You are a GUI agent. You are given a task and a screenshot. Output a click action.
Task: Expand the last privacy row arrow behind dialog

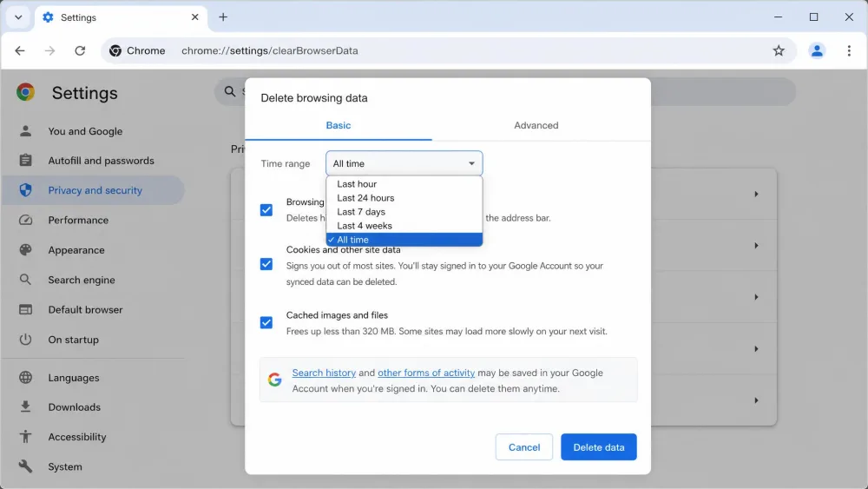[x=756, y=400]
